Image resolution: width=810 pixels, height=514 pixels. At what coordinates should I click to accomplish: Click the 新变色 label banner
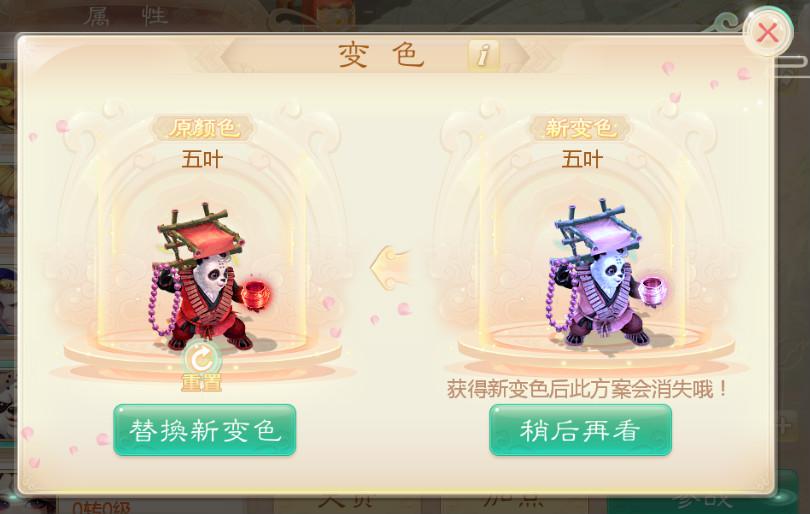point(581,128)
